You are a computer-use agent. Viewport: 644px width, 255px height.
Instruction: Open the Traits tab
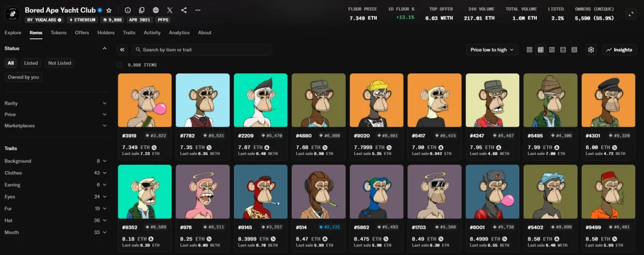[x=129, y=33]
